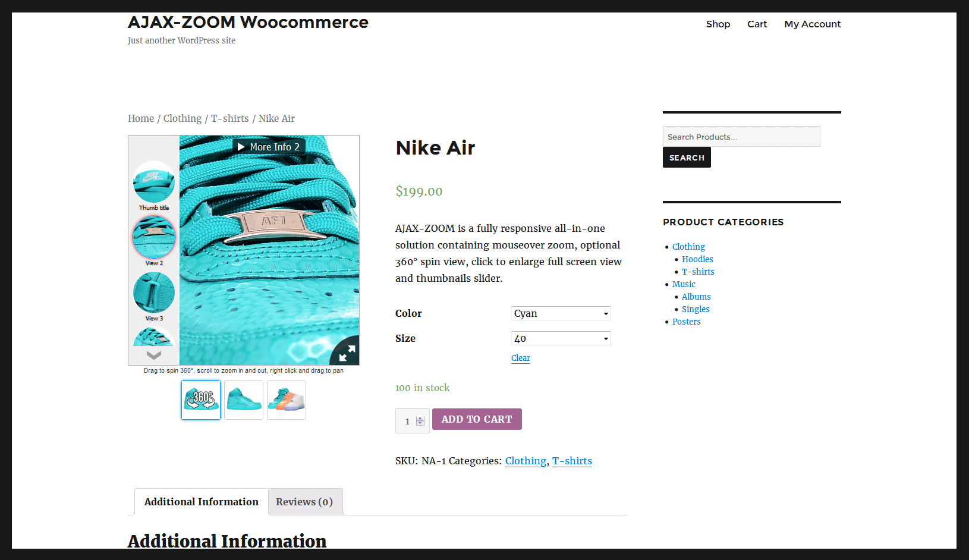
Task: Open the Color dropdown showing Cyan
Action: (561, 313)
